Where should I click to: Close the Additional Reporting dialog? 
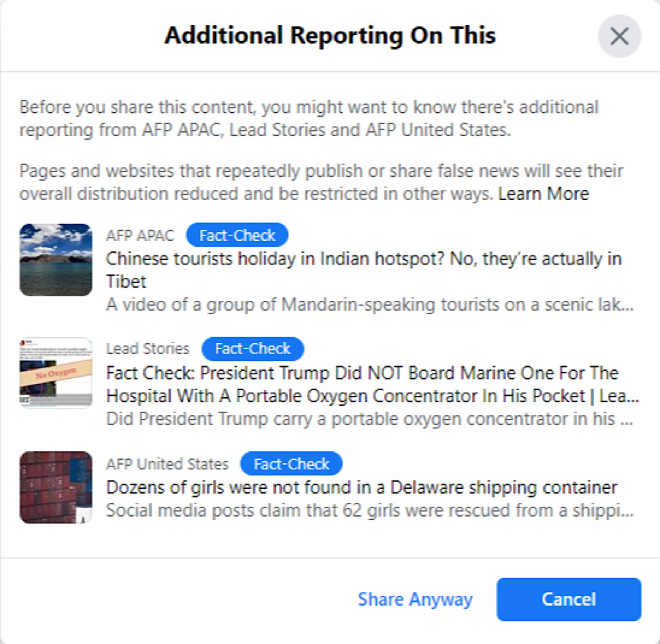pyautogui.click(x=619, y=36)
